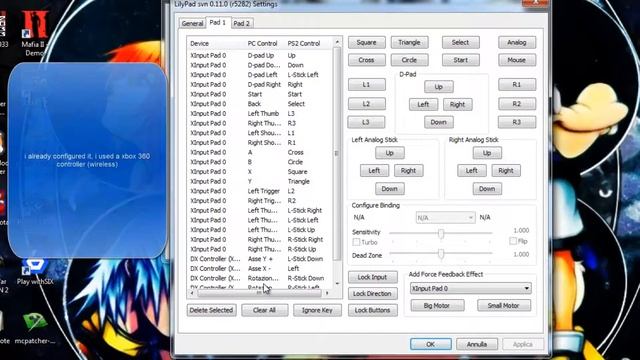Click the Lock Input button

pyautogui.click(x=373, y=277)
